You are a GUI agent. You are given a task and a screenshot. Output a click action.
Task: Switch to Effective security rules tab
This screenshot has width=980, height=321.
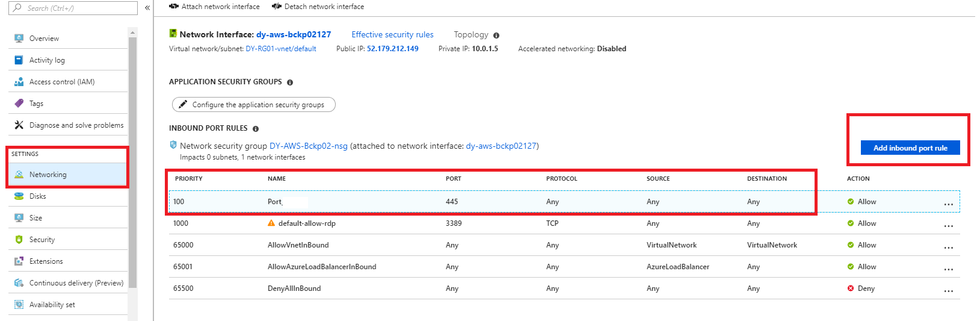point(392,35)
